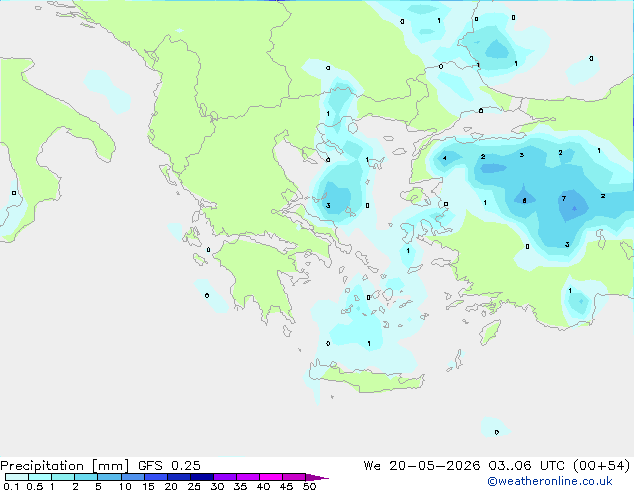Click the 1–2 mm legend color swatch
The height and width of the screenshot is (490, 634).
(63, 477)
